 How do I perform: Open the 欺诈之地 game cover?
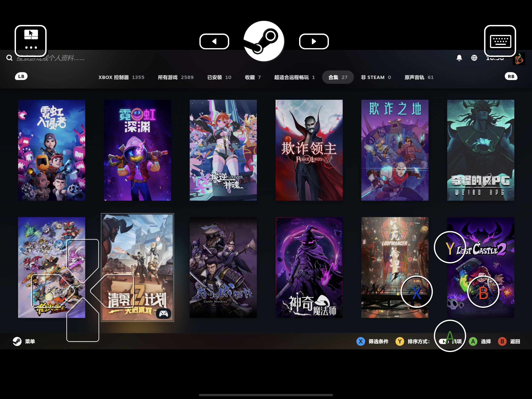[x=395, y=150]
